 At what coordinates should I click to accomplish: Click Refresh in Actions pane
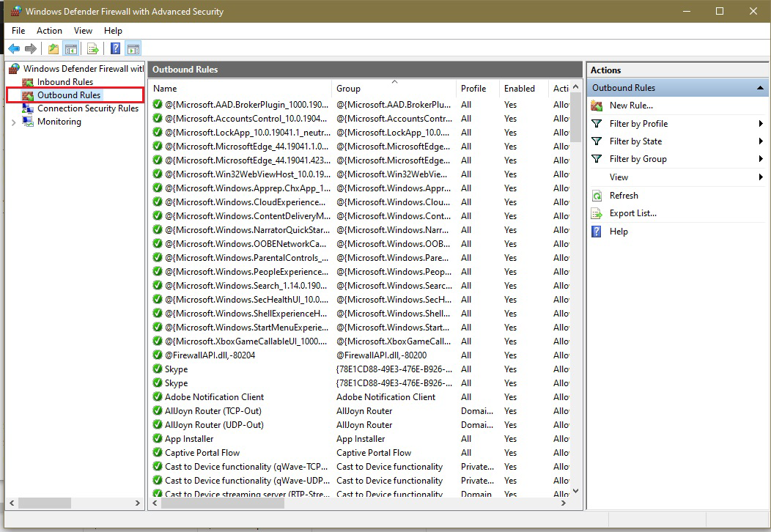(x=624, y=195)
